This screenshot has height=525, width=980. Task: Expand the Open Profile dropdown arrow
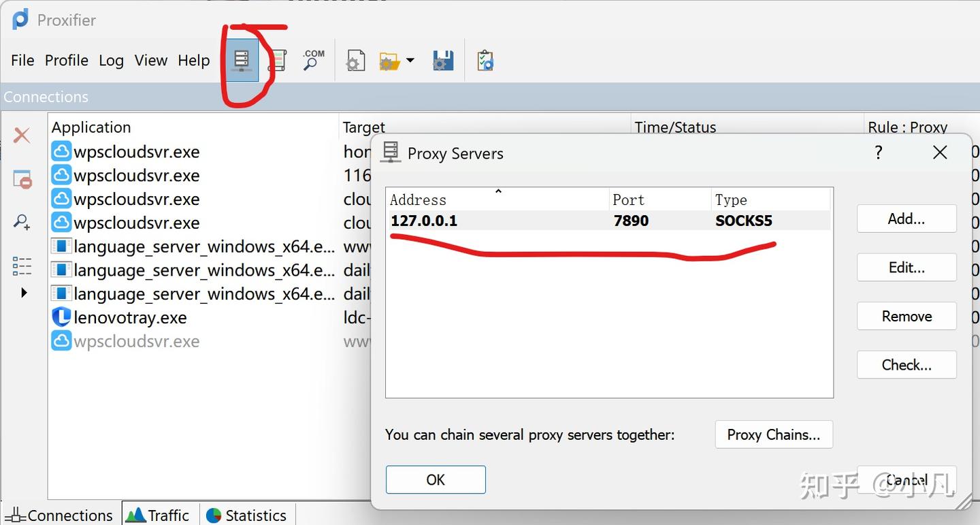(410, 61)
